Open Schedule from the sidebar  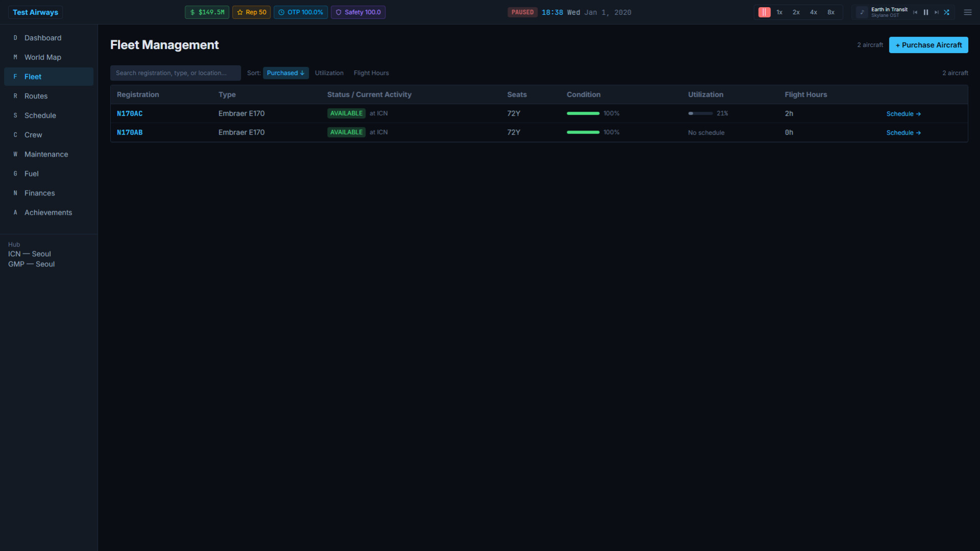tap(48, 115)
